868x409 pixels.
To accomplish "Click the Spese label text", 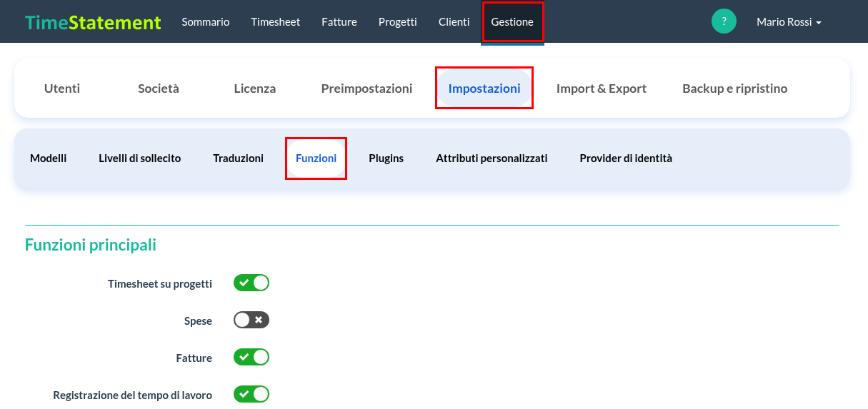I will tap(198, 321).
